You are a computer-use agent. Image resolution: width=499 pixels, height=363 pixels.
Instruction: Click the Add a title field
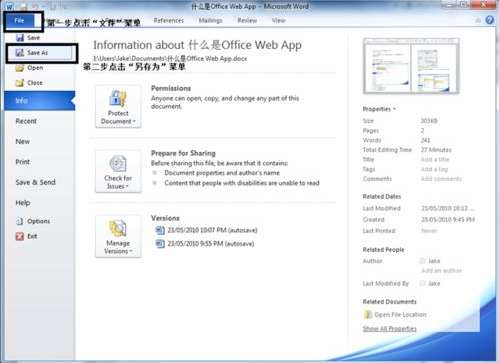[435, 160]
